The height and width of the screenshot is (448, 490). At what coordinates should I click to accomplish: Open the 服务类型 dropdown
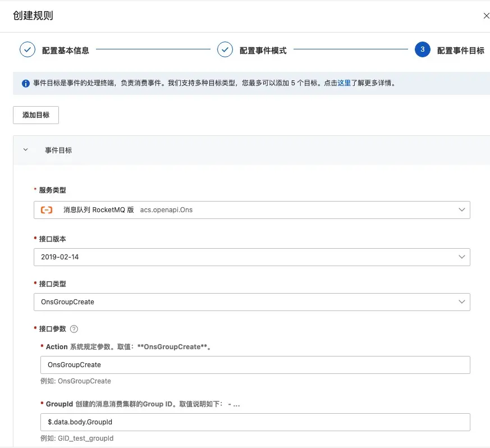click(x=252, y=210)
